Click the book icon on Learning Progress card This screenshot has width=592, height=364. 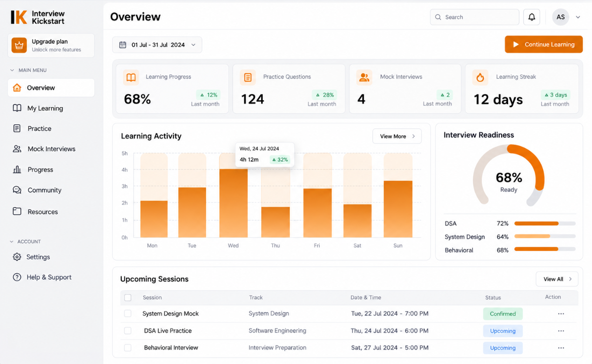coord(131,77)
